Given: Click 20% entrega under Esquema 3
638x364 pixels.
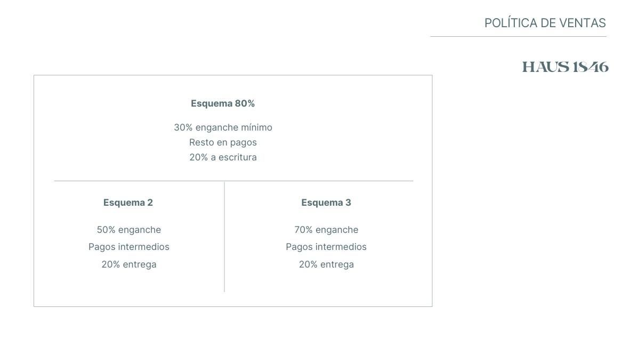Looking at the screenshot, I should [x=326, y=264].
